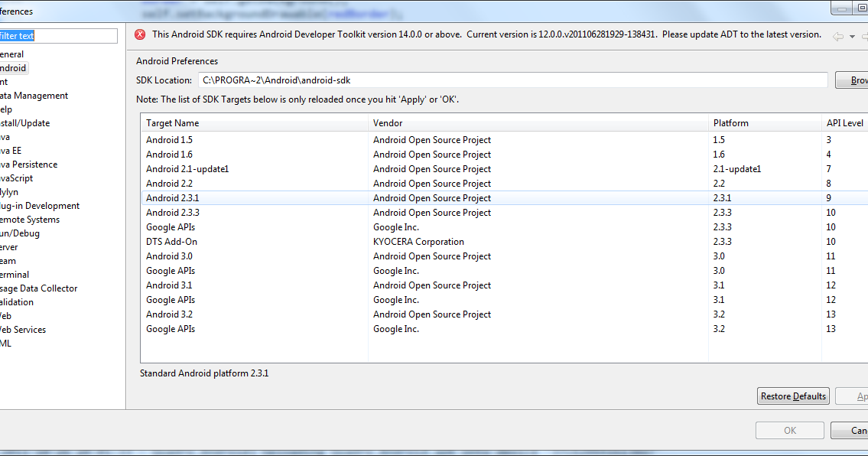Viewport: 868px width, 456px height.
Task: Select Google APIs row with API Level 11
Action: [504, 271]
